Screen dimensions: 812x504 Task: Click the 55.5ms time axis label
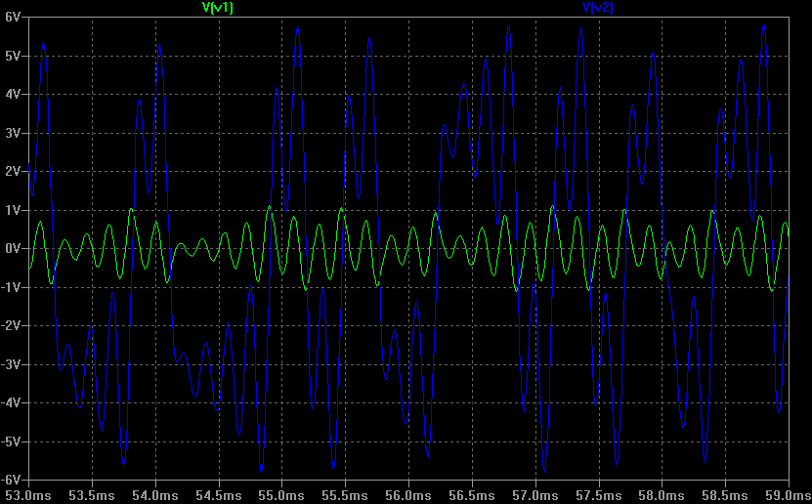pyautogui.click(x=345, y=496)
